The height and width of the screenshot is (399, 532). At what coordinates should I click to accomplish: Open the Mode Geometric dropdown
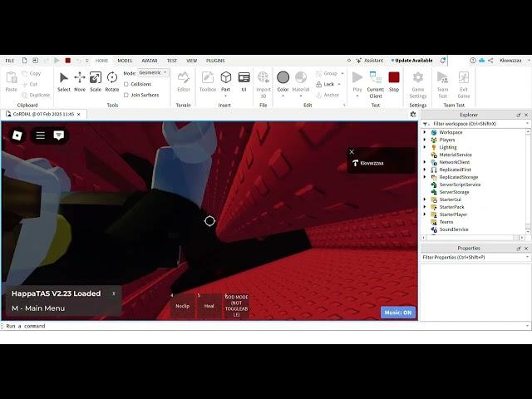point(153,72)
